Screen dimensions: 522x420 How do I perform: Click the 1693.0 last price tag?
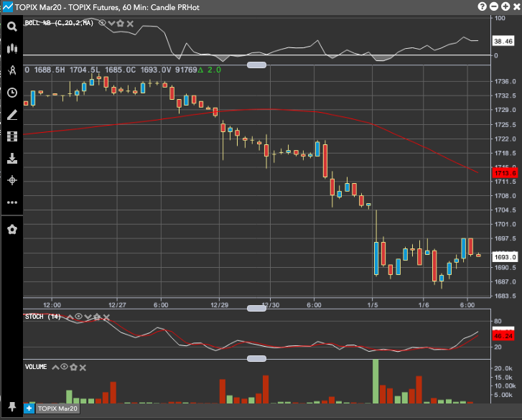[x=505, y=257]
